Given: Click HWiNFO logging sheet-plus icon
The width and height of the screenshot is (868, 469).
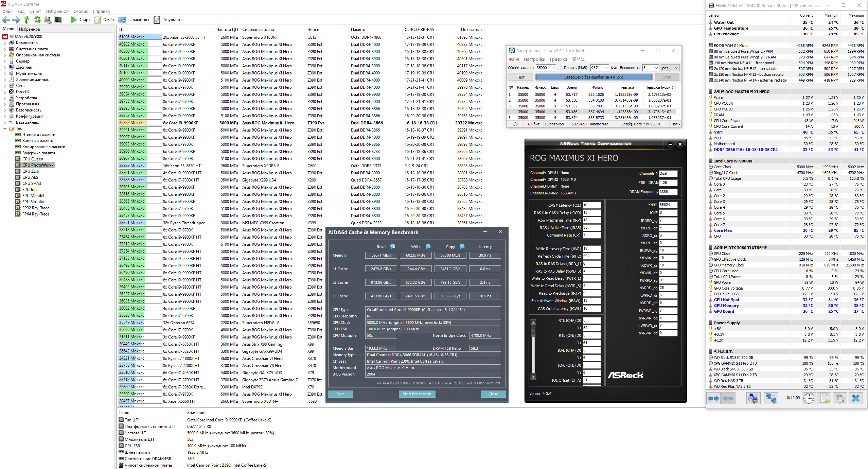Looking at the screenshot, I should 825,398.
